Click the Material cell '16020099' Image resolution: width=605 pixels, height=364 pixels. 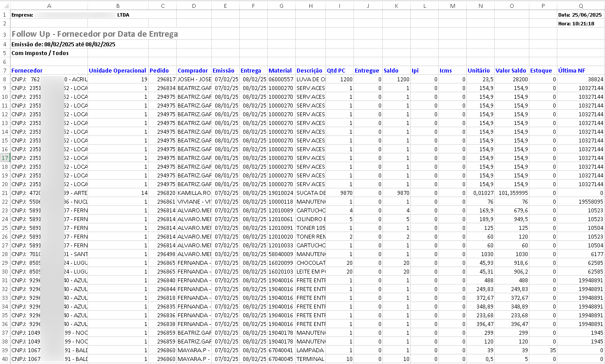[281, 263]
